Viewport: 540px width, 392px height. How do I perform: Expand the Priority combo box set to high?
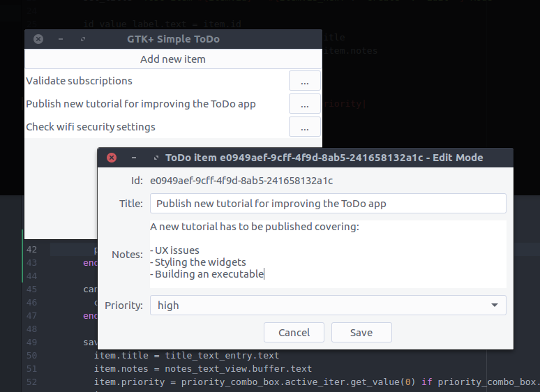pyautogui.click(x=328, y=306)
